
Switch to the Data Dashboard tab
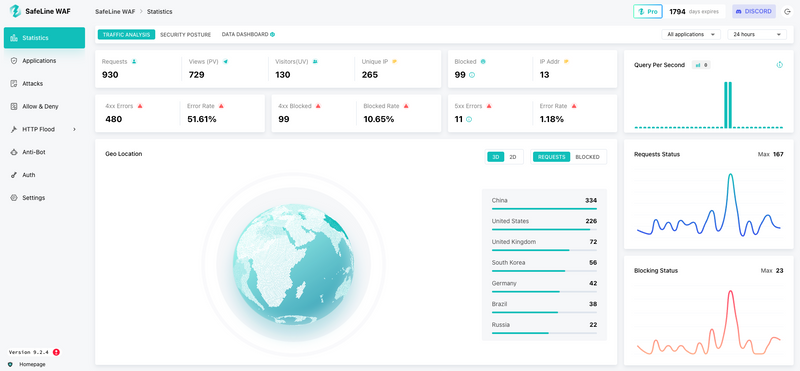(x=245, y=35)
